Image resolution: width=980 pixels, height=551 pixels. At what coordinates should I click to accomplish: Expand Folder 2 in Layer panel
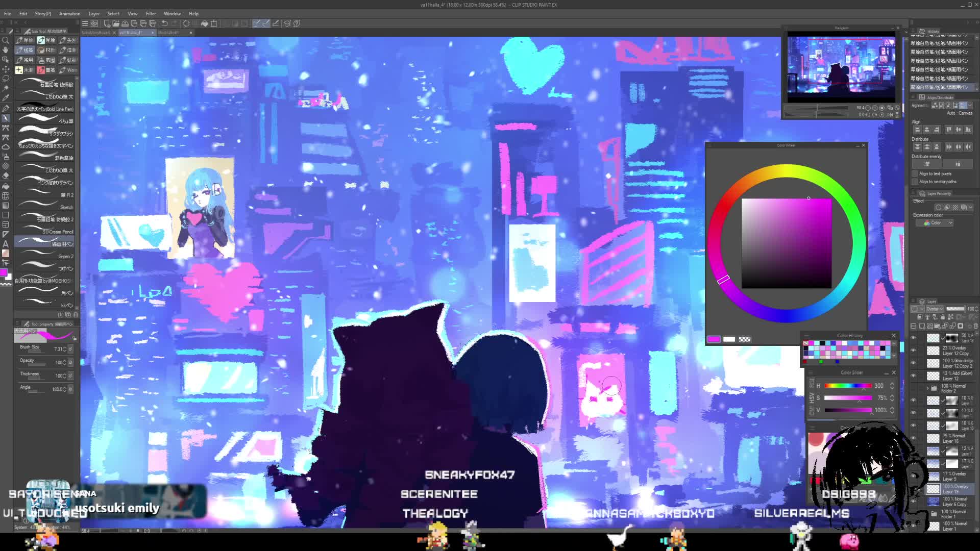tap(928, 388)
